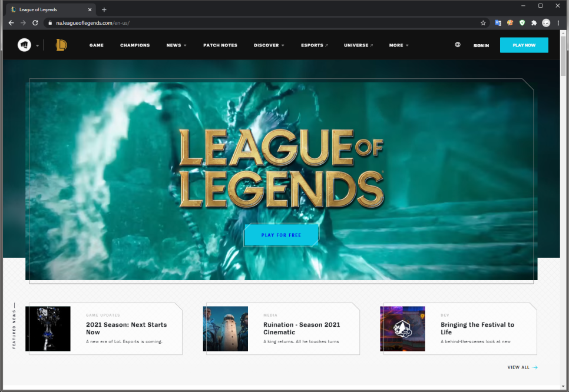Viewport: 569px width, 392px height.
Task: Click the Ruination cinematic thumbnail
Action: (x=226, y=329)
